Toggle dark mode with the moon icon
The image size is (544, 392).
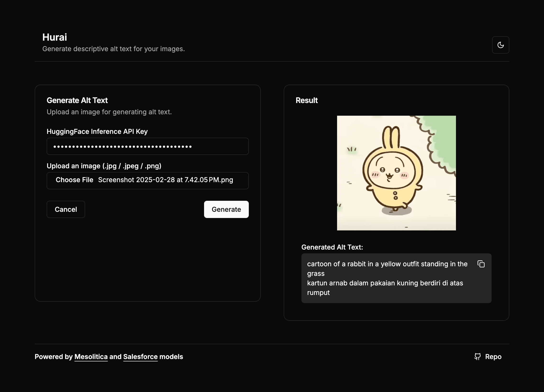[501, 45]
